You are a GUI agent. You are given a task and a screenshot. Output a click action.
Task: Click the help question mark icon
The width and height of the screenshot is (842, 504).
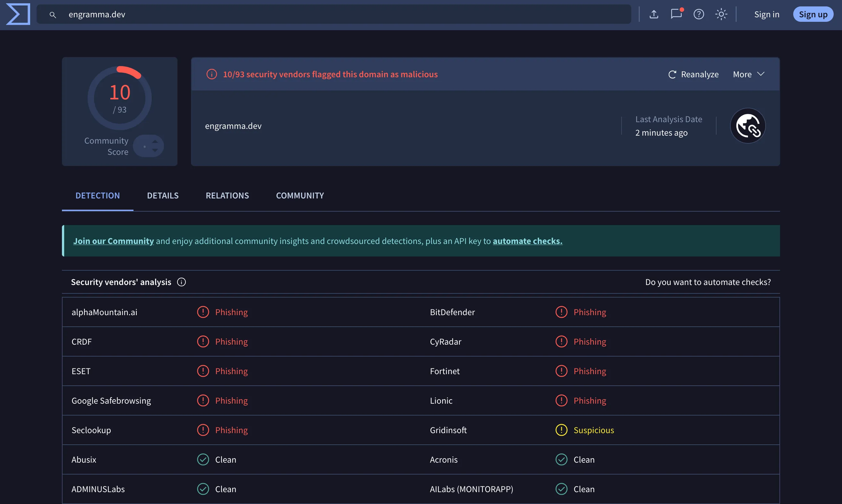point(699,14)
